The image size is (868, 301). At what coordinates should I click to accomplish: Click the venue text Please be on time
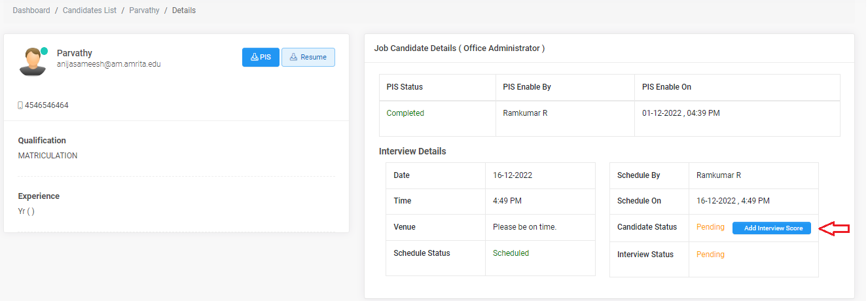click(x=524, y=227)
